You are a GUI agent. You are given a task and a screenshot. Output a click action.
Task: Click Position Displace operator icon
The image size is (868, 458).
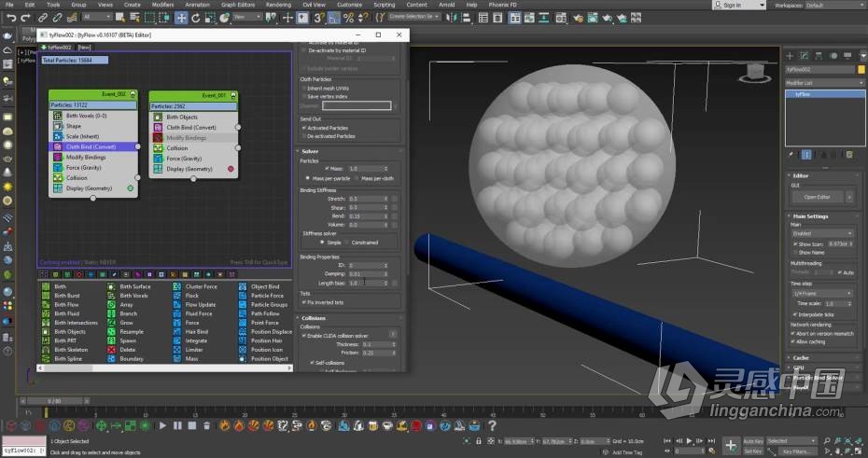pyautogui.click(x=243, y=331)
